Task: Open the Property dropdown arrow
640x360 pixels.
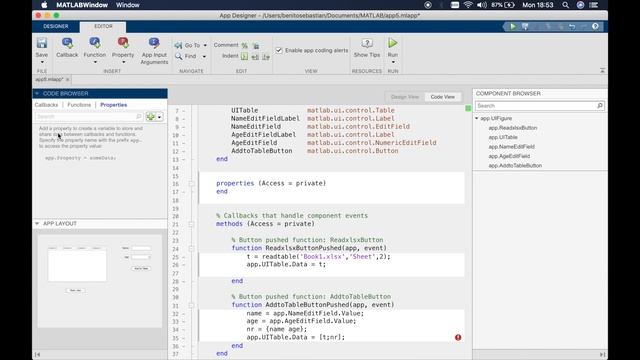Action: pyautogui.click(x=123, y=62)
